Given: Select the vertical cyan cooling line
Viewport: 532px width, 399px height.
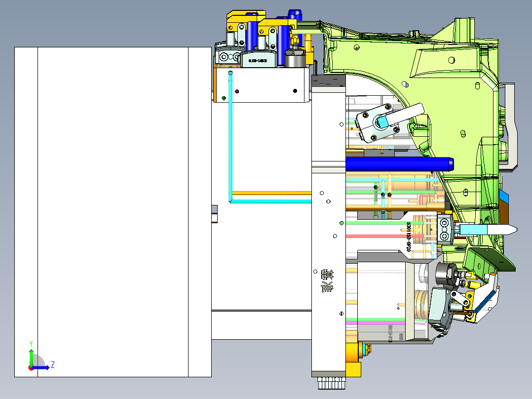Looking at the screenshot, I should pos(230,136).
